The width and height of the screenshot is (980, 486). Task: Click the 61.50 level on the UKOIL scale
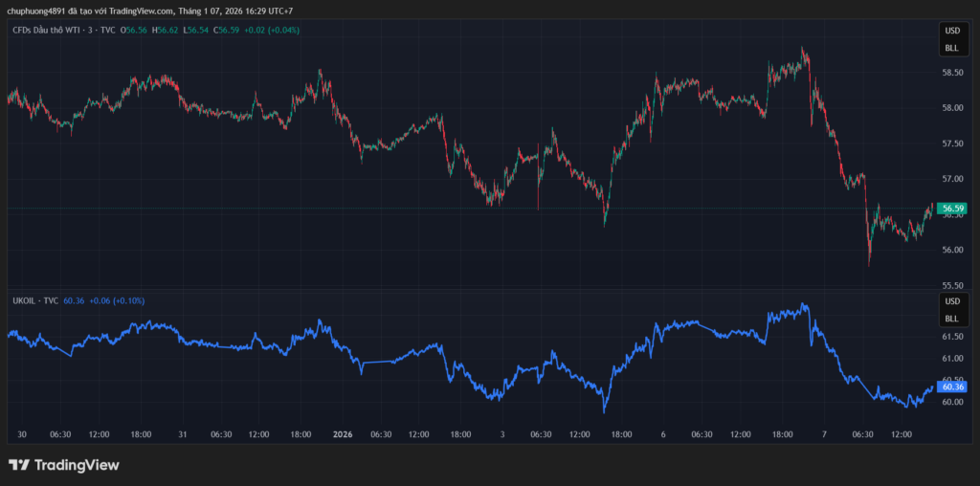[951, 337]
